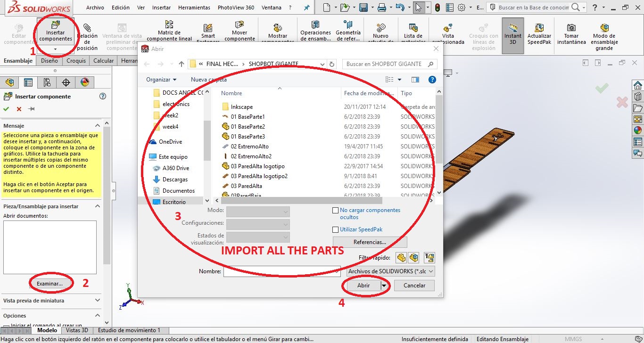
Task: Click the Save diskette icon
Action: pos(363,8)
